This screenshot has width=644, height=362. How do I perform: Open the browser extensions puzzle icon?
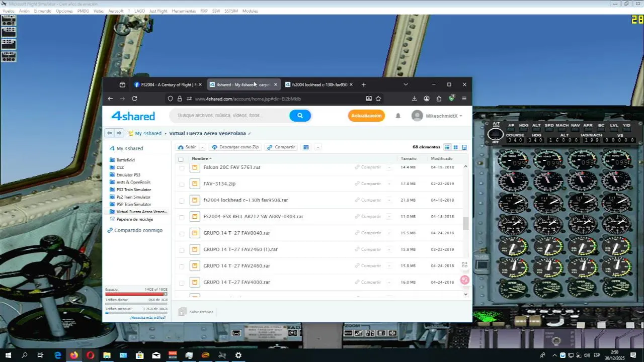coord(439,99)
